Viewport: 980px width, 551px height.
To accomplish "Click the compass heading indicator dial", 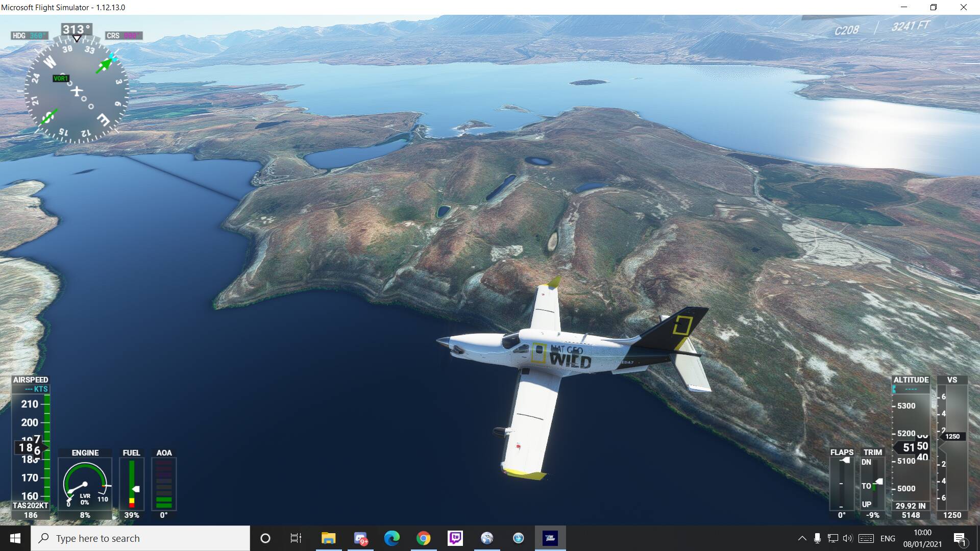I will (76, 91).
